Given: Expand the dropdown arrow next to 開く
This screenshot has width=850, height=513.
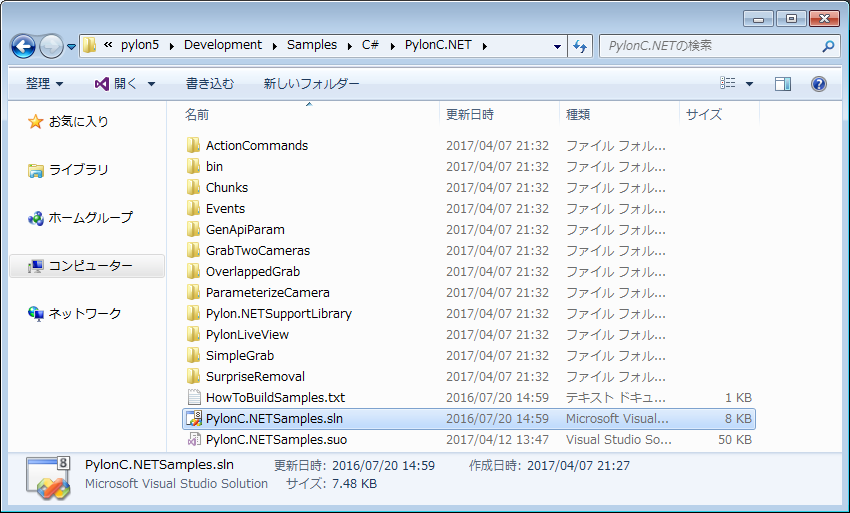Looking at the screenshot, I should (151, 84).
